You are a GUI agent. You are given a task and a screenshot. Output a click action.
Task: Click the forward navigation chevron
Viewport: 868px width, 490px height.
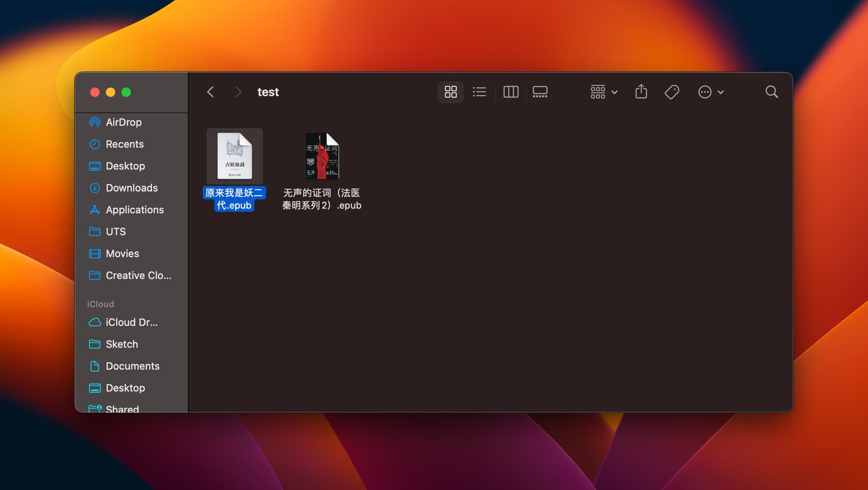coord(238,92)
